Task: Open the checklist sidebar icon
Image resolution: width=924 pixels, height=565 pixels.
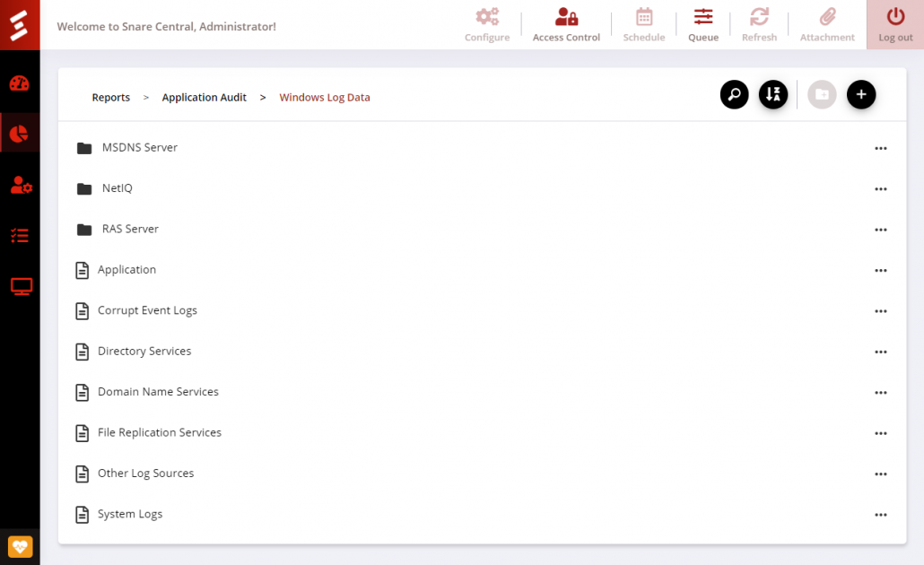Action: tap(20, 236)
